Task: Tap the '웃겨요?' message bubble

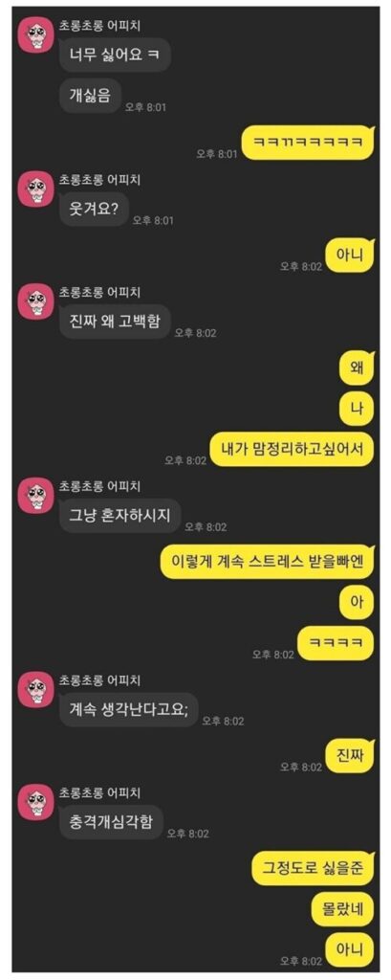Action: click(94, 210)
